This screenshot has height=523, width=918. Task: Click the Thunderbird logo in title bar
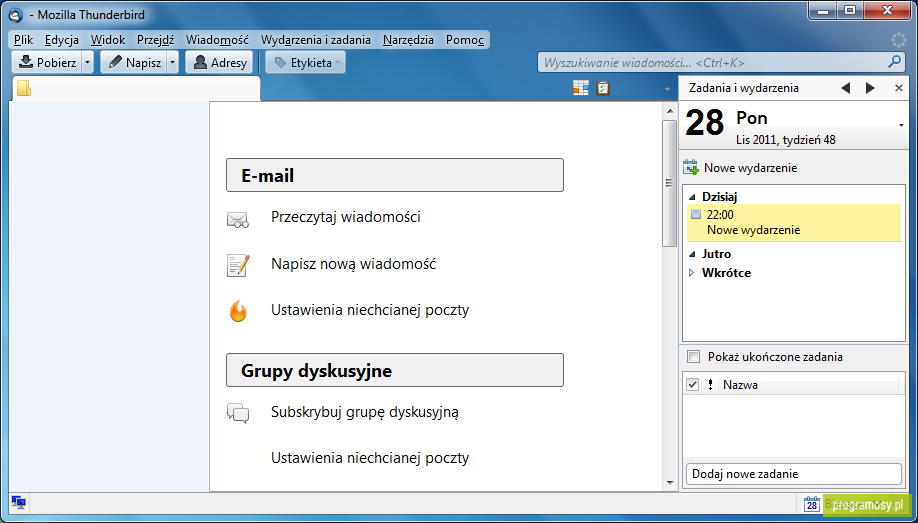(16, 15)
